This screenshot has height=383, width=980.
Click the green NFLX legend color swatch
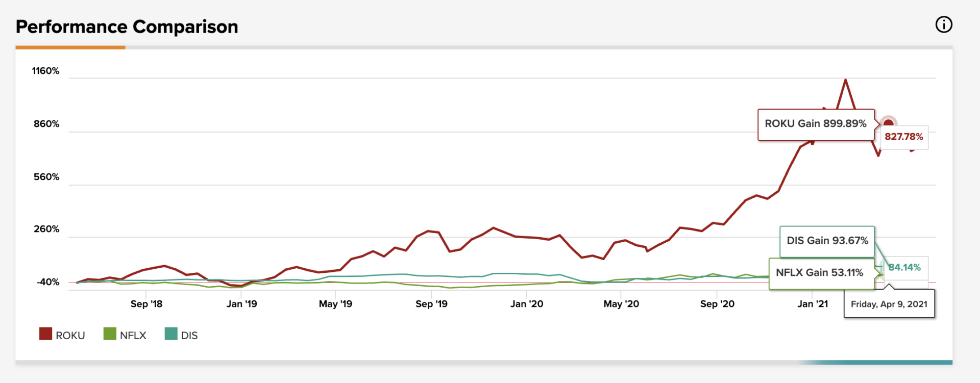click(110, 334)
